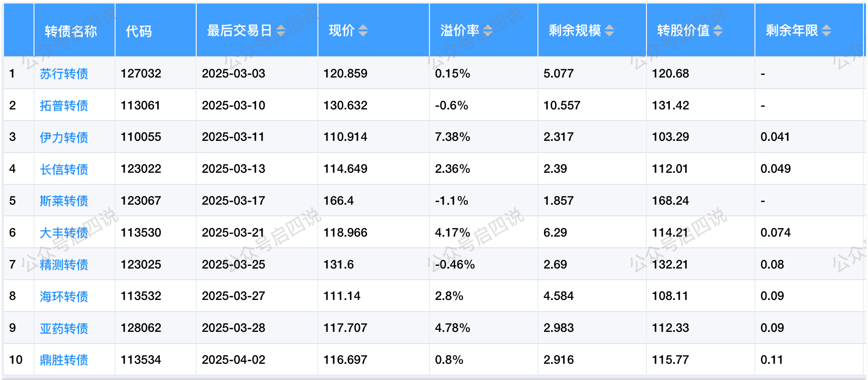This screenshot has width=868, height=380.
Task: Open the 精测转债 bond link
Action: pos(64,265)
